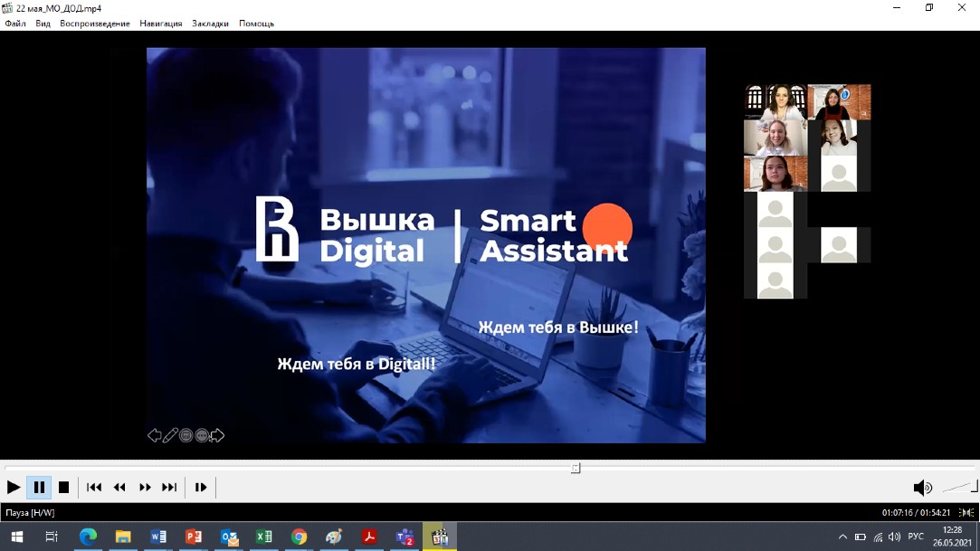Open Google Chrome from the taskbar
The height and width of the screenshot is (551, 980).
click(299, 537)
